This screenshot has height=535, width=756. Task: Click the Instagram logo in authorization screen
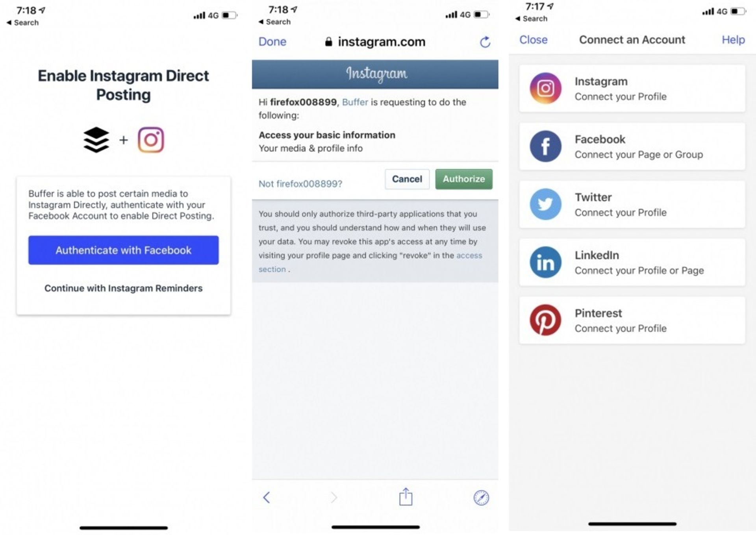pos(378,69)
